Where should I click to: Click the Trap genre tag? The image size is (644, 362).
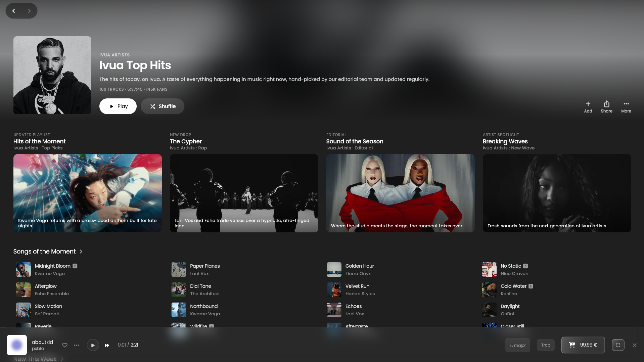546,345
